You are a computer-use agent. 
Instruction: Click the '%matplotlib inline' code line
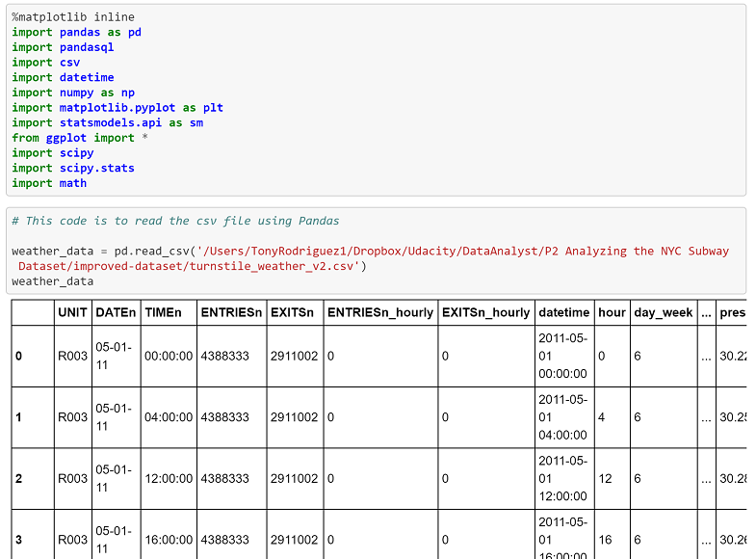pyautogui.click(x=73, y=17)
